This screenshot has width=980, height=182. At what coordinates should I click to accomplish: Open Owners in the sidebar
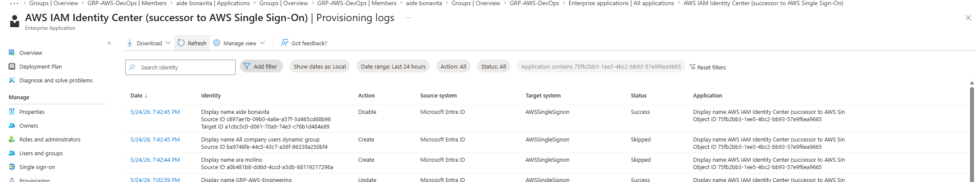click(28, 126)
